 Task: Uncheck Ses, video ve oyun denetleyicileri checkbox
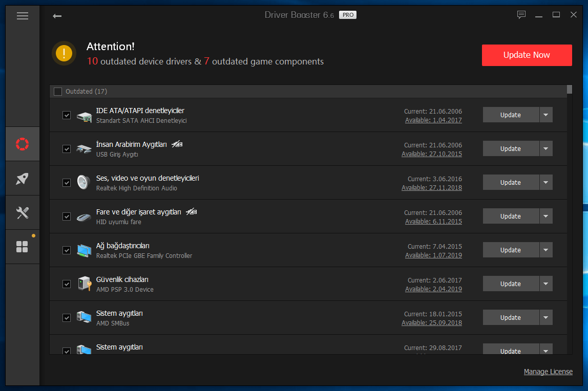(x=67, y=182)
